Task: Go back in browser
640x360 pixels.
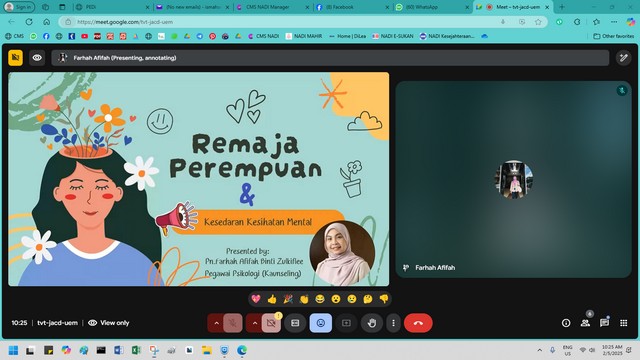Action: [x=11, y=22]
